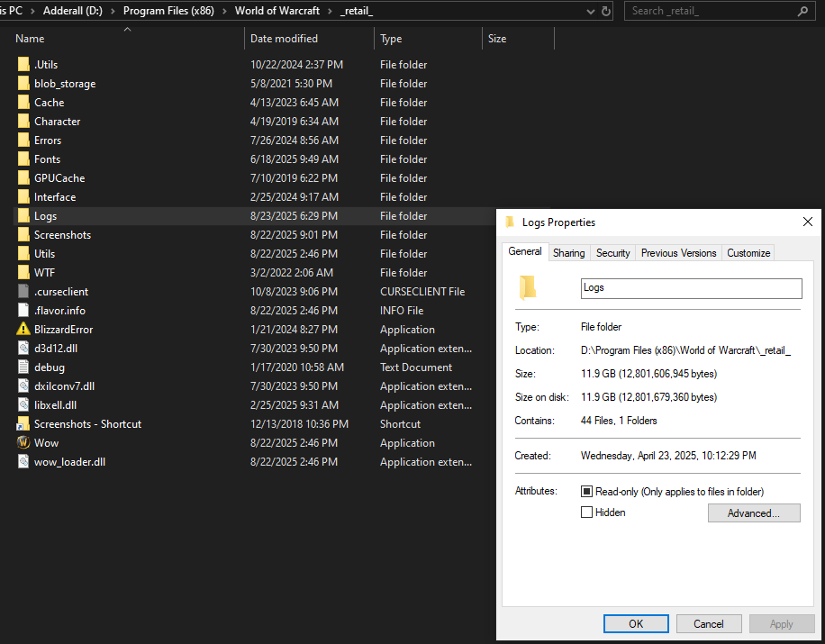The width and height of the screenshot is (825, 644).
Task: Select the file name Wow
Action: click(x=46, y=443)
